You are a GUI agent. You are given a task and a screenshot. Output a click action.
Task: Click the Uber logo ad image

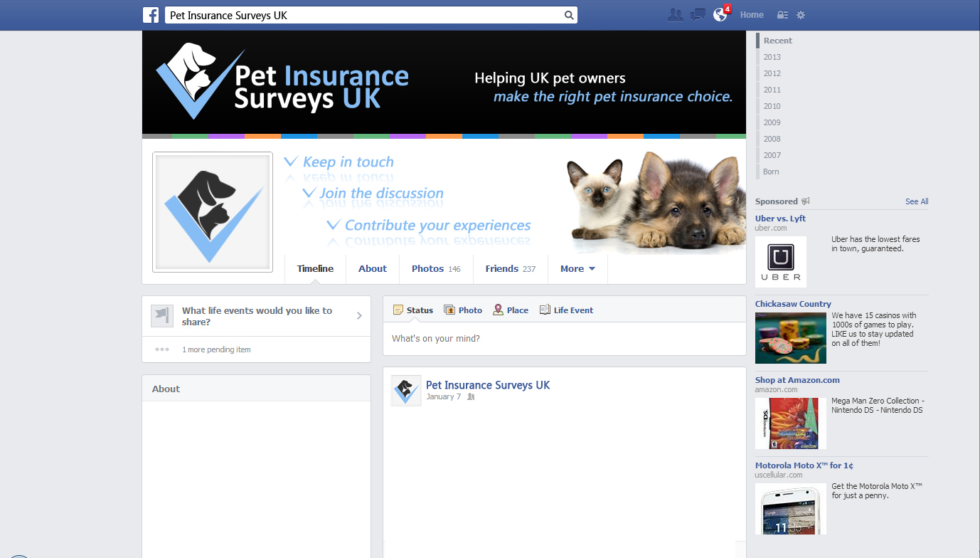781,262
